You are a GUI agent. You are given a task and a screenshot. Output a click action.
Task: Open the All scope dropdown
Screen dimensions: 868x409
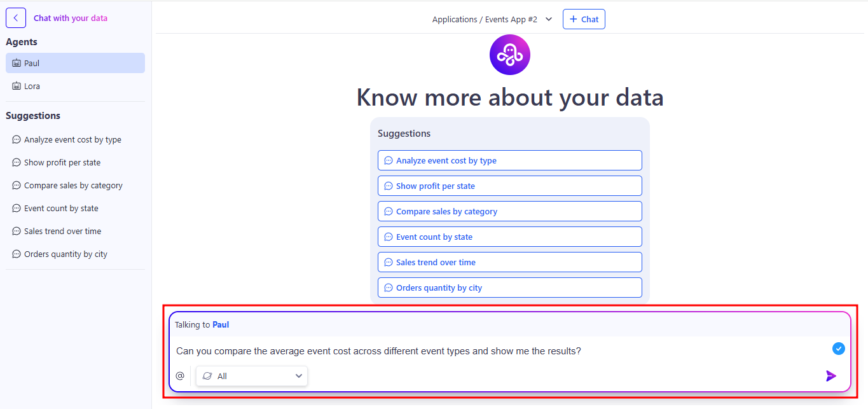(252, 376)
